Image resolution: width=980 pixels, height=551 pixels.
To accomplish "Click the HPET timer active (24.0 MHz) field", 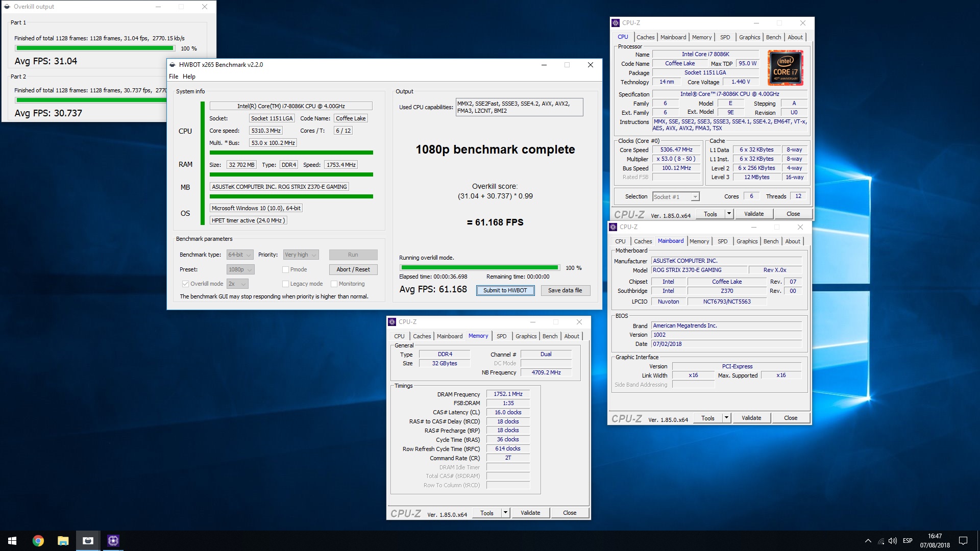I will click(x=249, y=220).
